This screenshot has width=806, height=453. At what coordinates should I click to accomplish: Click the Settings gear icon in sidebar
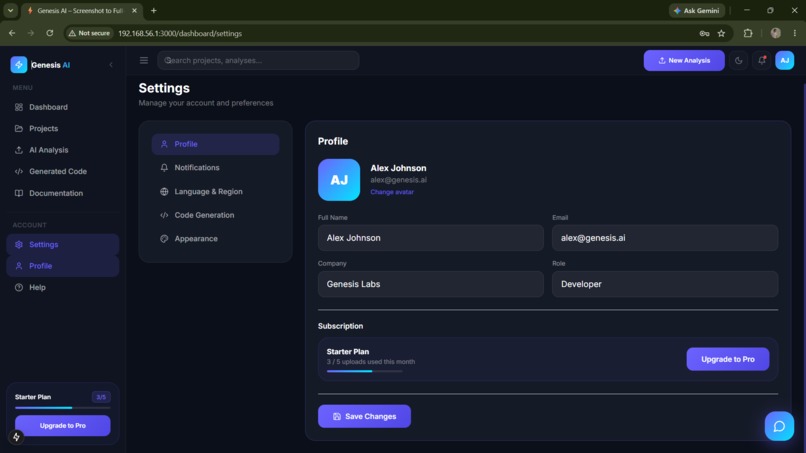tap(19, 245)
